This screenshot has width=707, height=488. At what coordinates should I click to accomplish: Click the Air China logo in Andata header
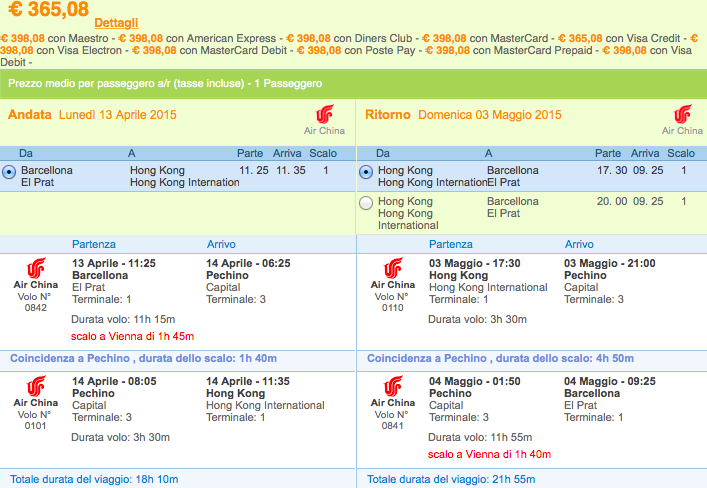pyautogui.click(x=325, y=120)
